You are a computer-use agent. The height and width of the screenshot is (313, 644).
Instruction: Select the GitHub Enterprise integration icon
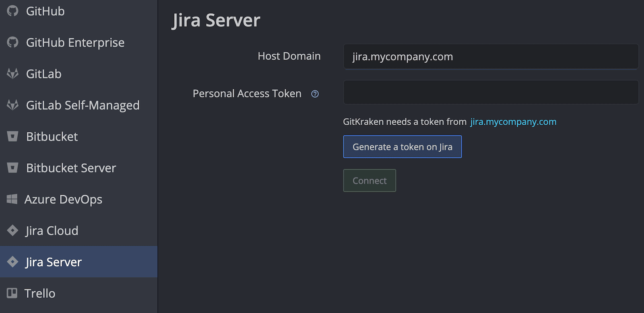(12, 42)
